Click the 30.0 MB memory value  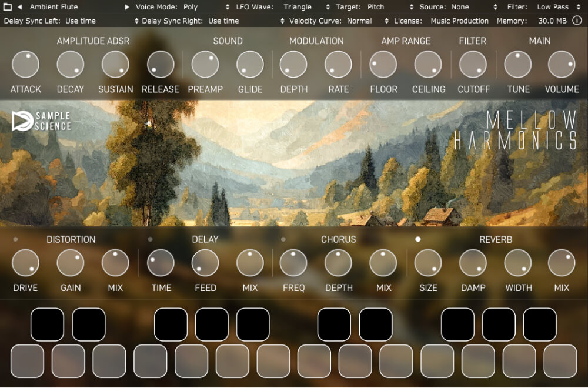[552, 21]
